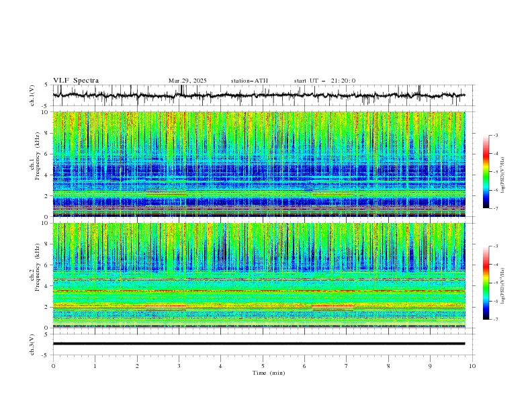Click the "-7" tick on ch.2 colorbar
This screenshot has height=411, width=532.
click(495, 320)
